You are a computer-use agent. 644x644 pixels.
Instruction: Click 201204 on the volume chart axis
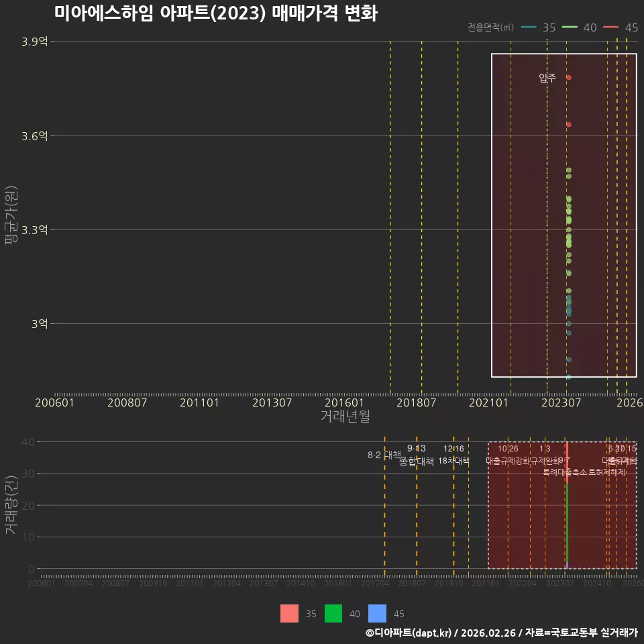[227, 583]
